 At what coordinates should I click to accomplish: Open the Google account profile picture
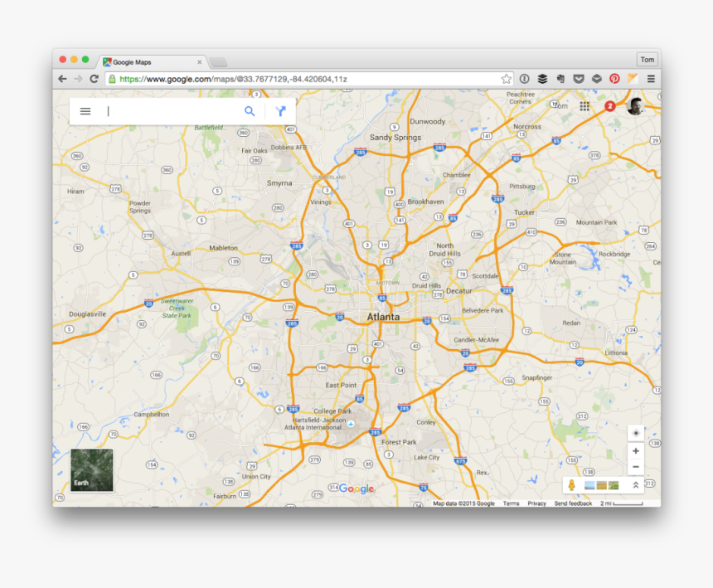(635, 106)
